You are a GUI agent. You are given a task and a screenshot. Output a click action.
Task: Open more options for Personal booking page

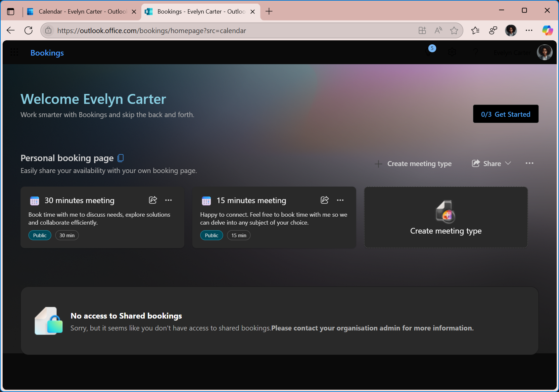tap(529, 163)
